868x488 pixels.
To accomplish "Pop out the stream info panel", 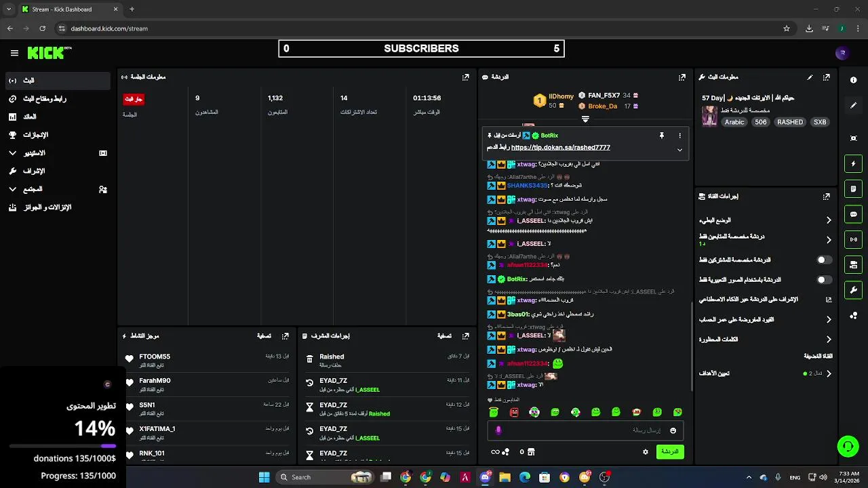I will coord(826,77).
